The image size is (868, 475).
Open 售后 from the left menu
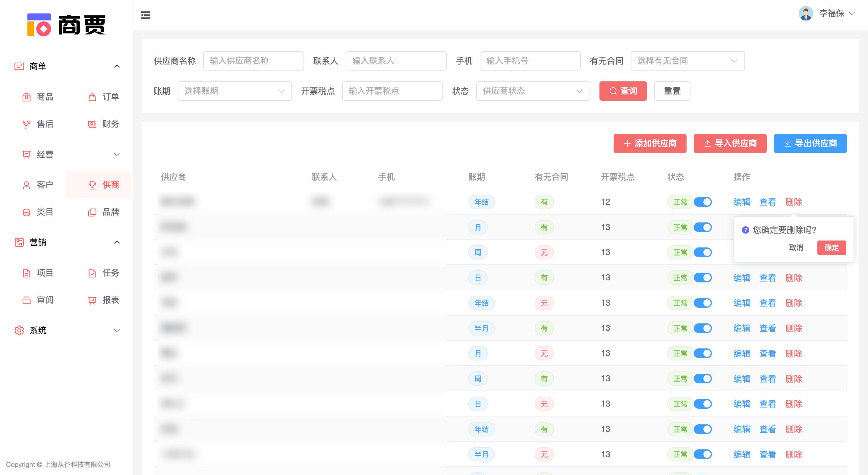[x=45, y=124]
